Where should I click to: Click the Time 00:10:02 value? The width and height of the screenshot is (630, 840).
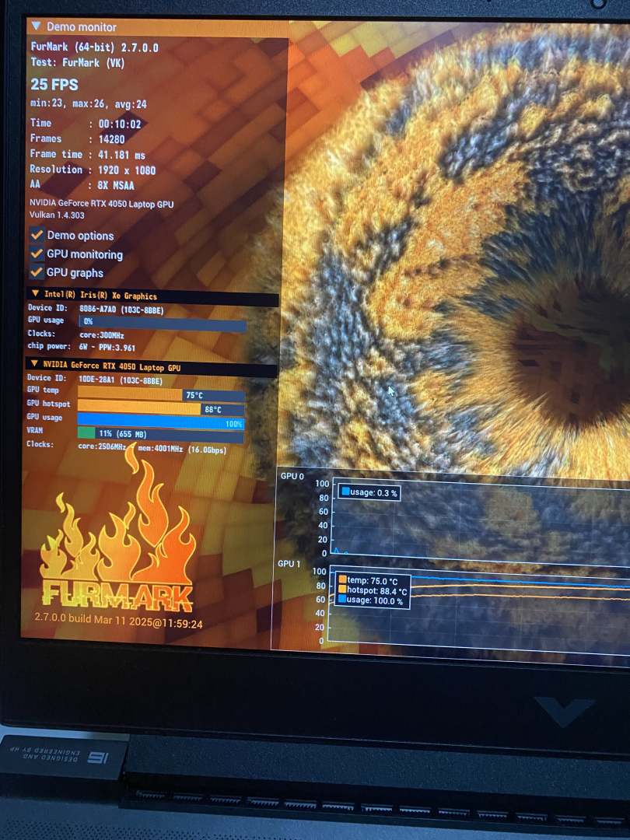pyautogui.click(x=120, y=124)
